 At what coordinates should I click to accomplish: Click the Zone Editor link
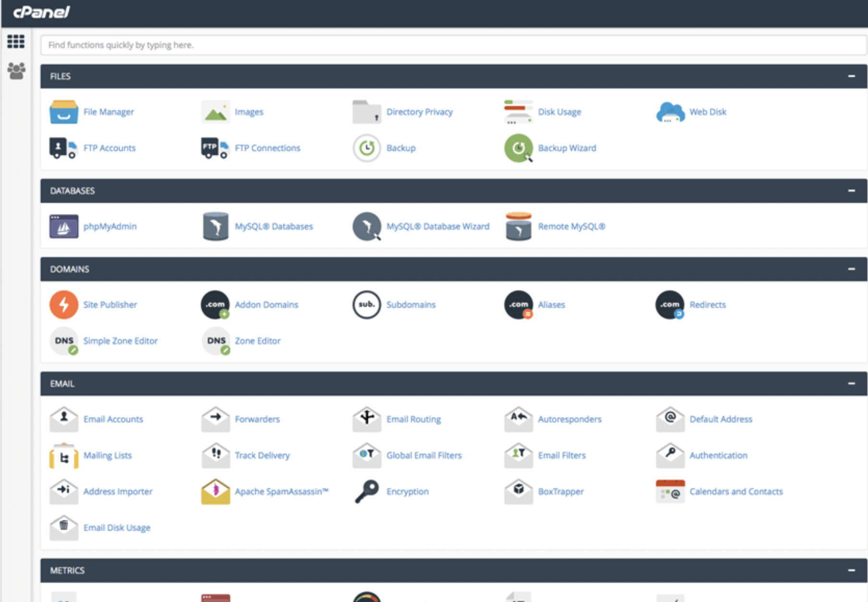click(257, 341)
